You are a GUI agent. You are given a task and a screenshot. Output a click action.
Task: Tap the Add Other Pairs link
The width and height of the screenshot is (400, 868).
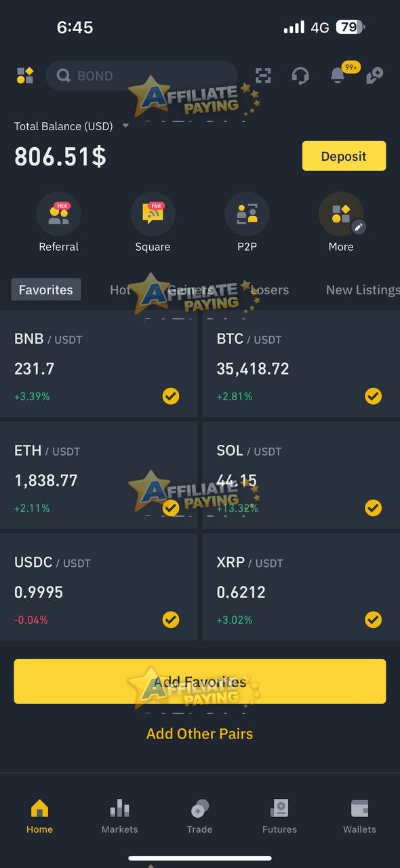[x=199, y=734]
